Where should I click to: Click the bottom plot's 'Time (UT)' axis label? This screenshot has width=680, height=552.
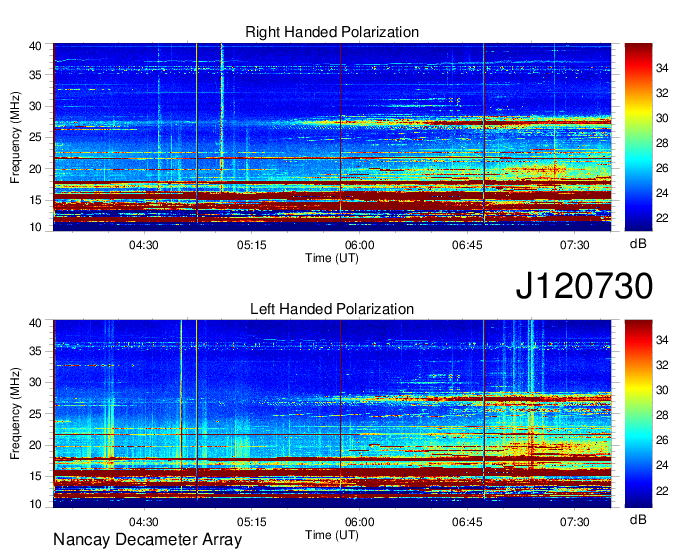click(332, 535)
